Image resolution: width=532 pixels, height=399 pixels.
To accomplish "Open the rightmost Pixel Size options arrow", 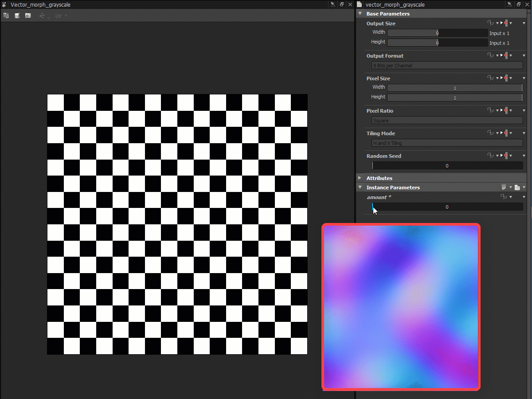I will pos(524,78).
